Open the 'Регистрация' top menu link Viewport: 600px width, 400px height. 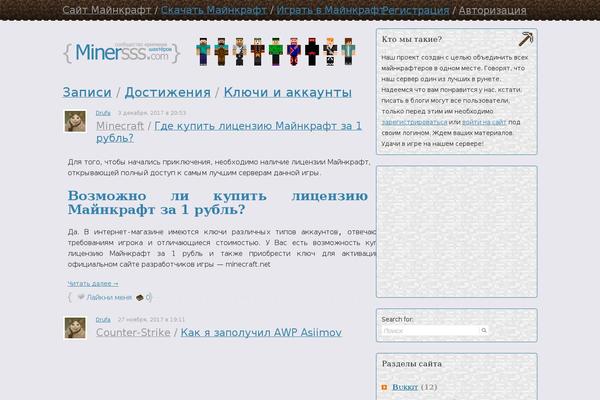tap(415, 10)
